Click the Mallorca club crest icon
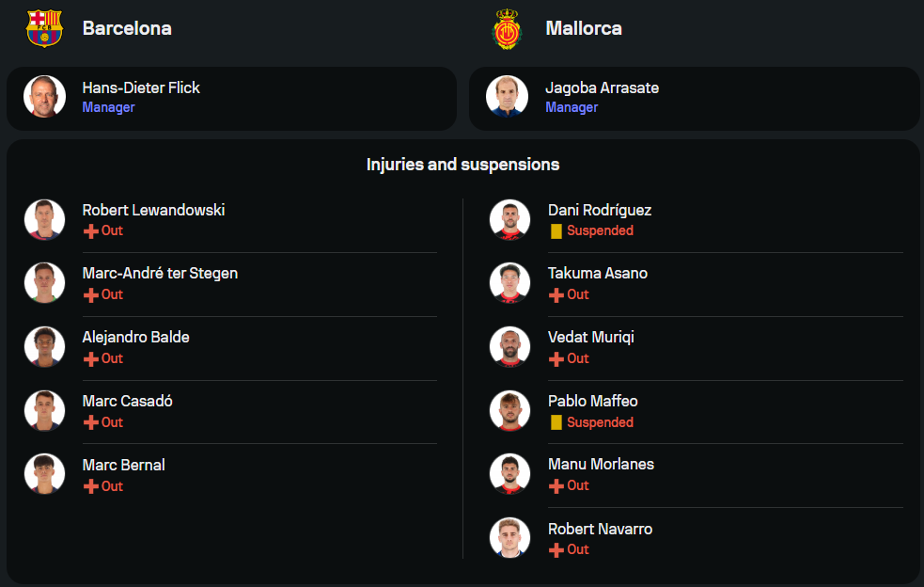The width and height of the screenshot is (924, 587). coord(507,28)
